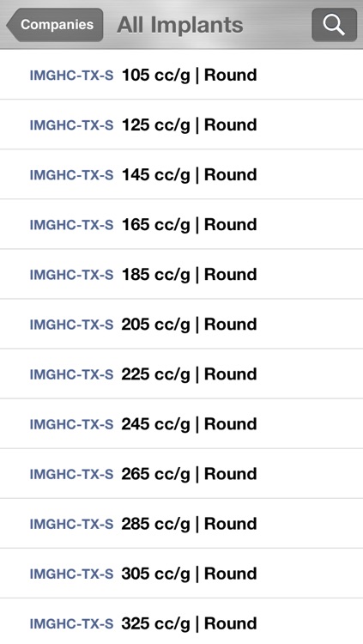The width and height of the screenshot is (363, 644).
Task: Select the 225 cc/g Round implant
Action: coord(182,374)
